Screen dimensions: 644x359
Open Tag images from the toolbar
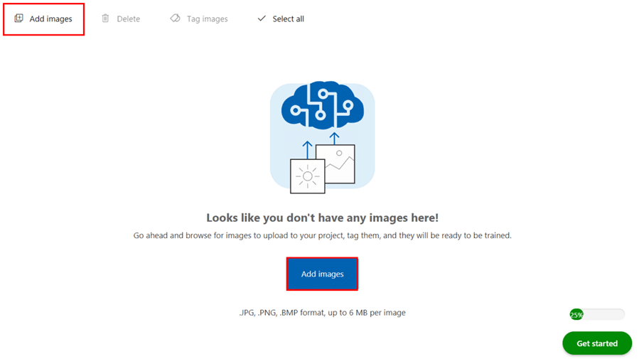pos(207,19)
